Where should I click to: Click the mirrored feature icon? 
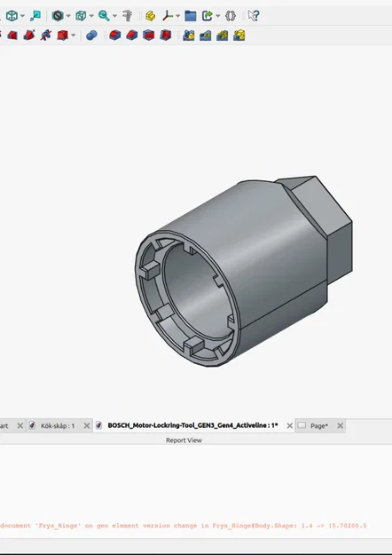pos(188,35)
